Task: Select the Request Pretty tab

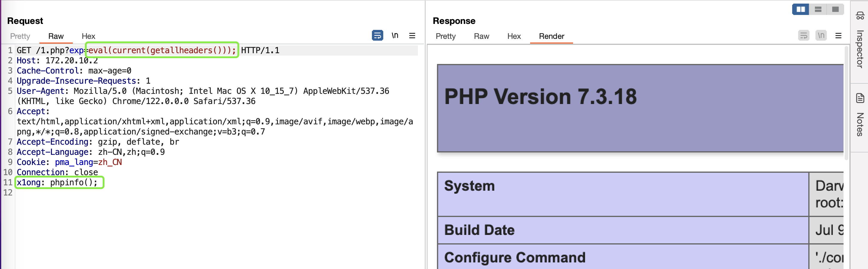Action: tap(20, 36)
